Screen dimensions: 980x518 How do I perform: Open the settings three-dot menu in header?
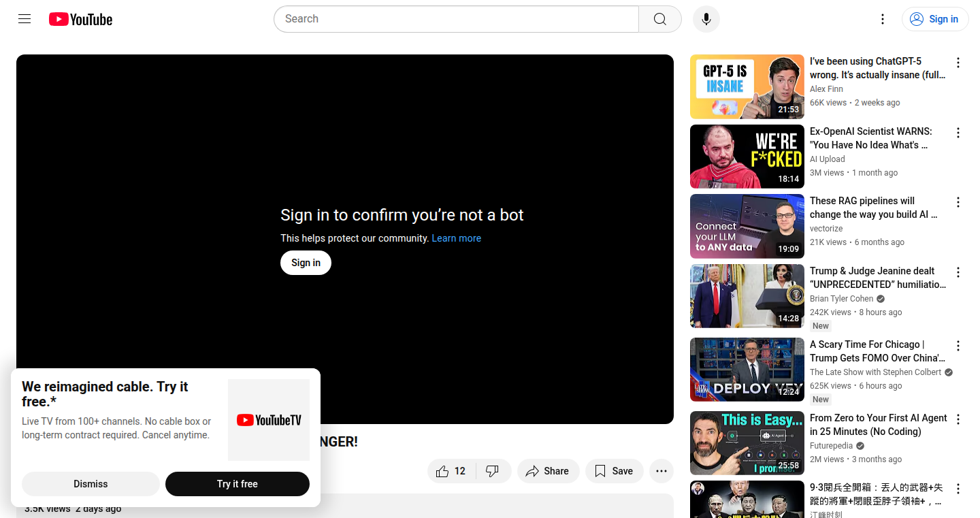point(883,19)
